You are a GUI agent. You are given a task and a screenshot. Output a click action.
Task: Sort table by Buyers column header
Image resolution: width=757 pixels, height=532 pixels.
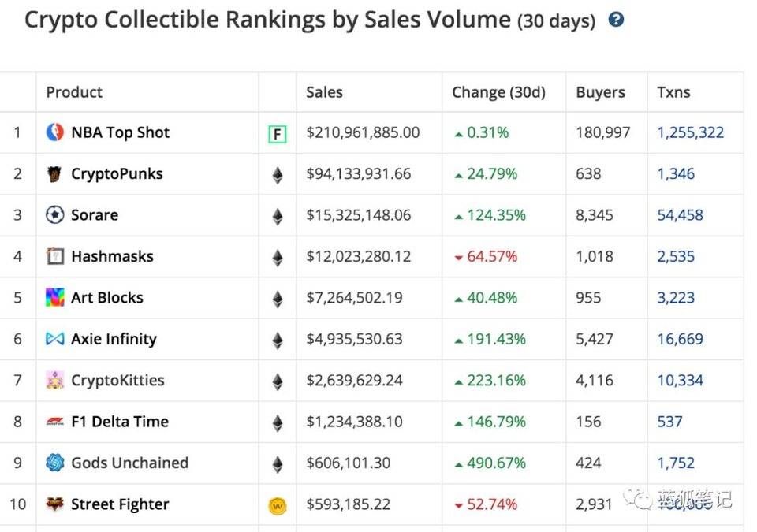click(x=600, y=92)
